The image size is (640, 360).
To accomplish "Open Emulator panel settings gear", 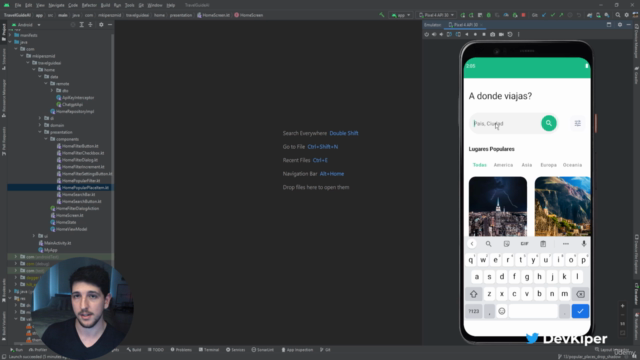I will pos(620,24).
